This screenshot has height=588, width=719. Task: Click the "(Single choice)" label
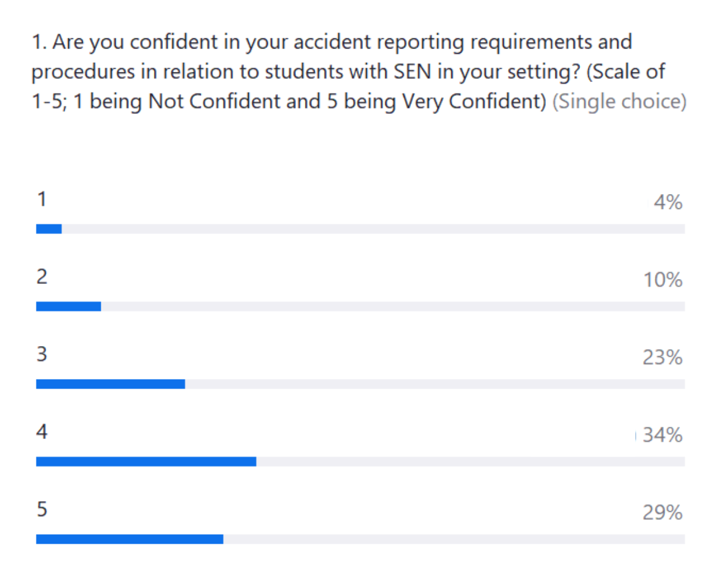[618, 102]
